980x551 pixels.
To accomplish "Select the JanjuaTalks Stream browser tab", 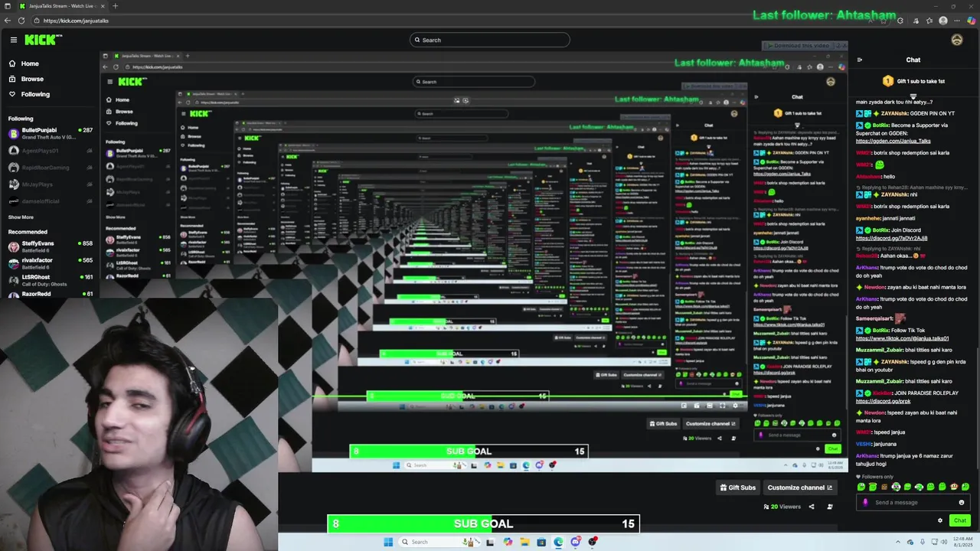I will click(x=63, y=6).
